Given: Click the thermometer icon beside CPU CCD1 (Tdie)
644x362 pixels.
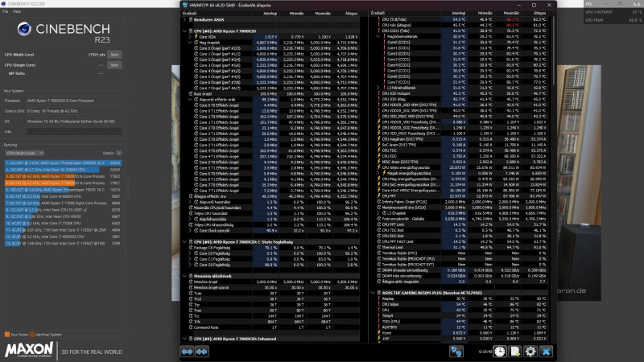Looking at the screenshot, I should (378, 31).
